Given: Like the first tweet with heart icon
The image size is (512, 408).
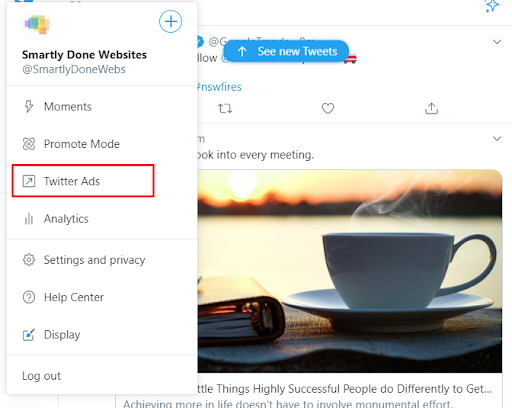Looking at the screenshot, I should click(328, 108).
